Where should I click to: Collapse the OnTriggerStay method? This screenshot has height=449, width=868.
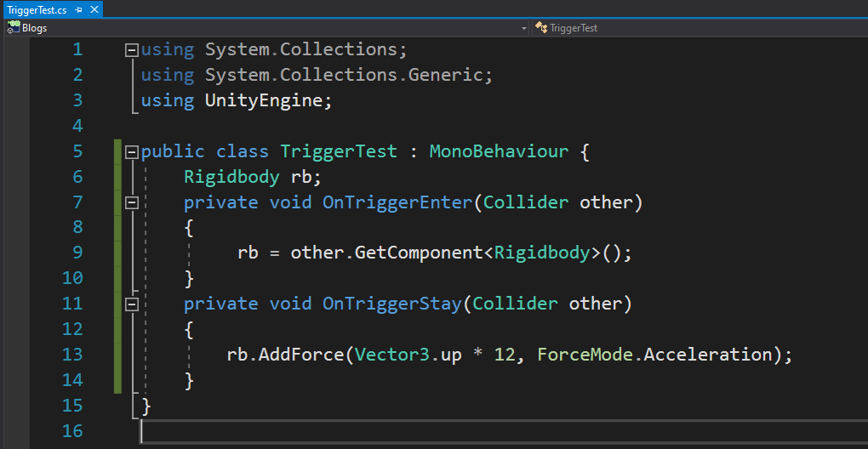(132, 304)
